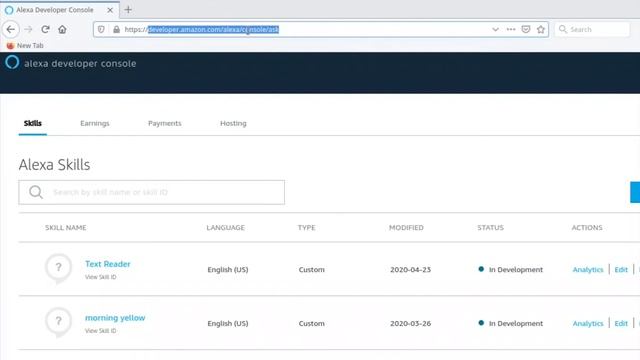
Task: Edit the morning yellow skill
Action: 621,323
